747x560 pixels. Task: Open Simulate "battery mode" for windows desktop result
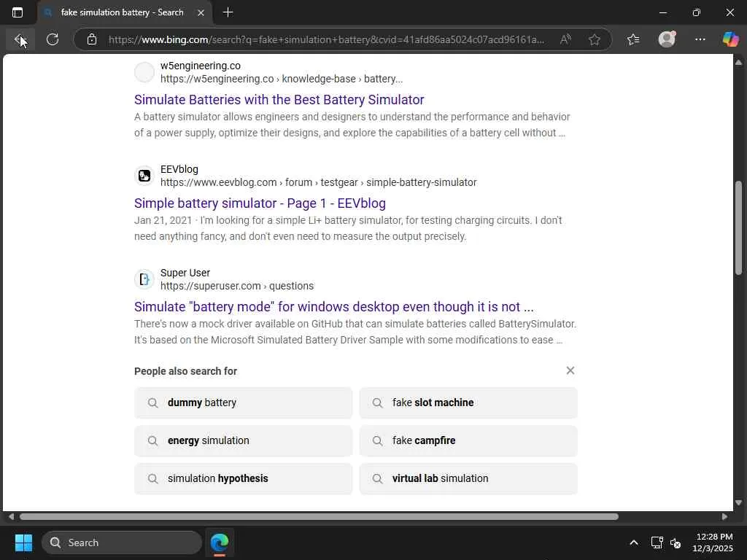(x=334, y=307)
